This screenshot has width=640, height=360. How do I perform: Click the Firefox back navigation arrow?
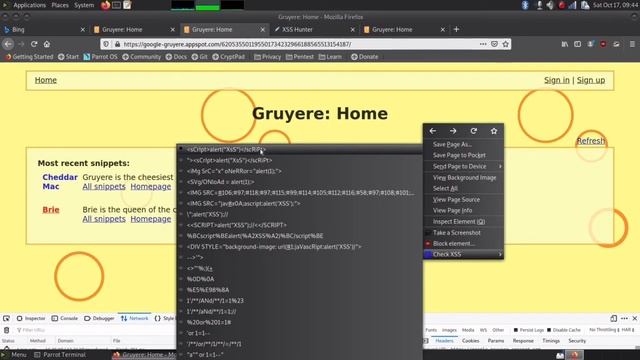pyautogui.click(x=8, y=44)
